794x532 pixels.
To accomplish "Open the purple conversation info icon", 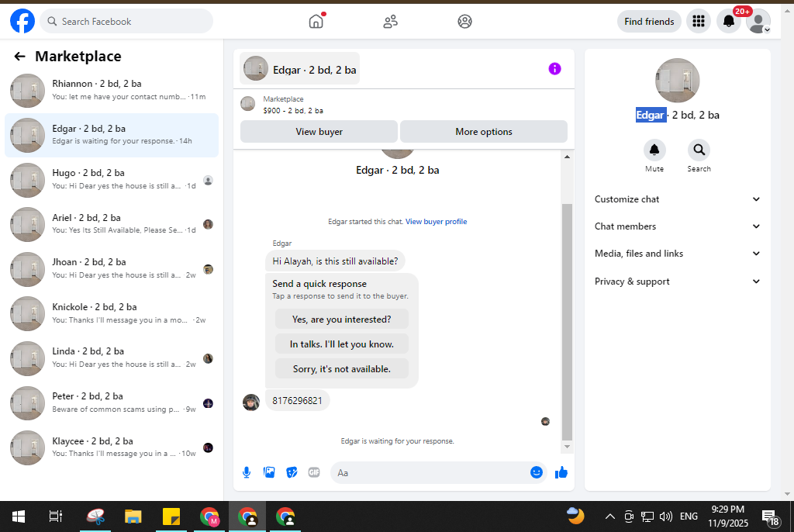I will 554,69.
